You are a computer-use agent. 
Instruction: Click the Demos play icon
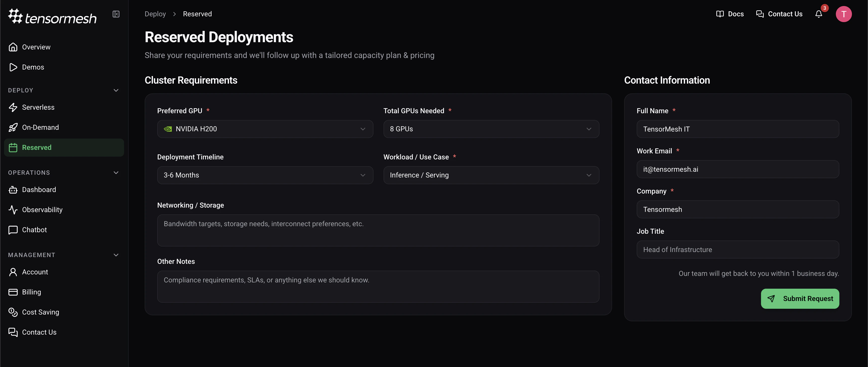pyautogui.click(x=13, y=67)
